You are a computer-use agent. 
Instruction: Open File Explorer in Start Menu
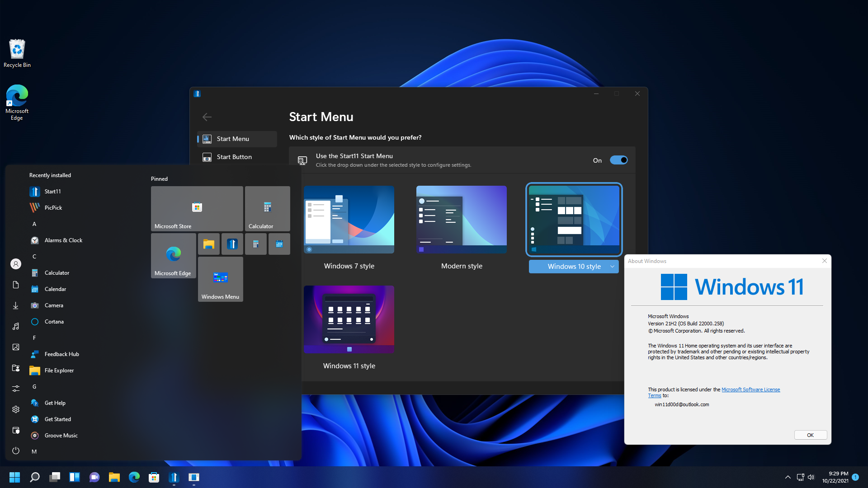(59, 370)
